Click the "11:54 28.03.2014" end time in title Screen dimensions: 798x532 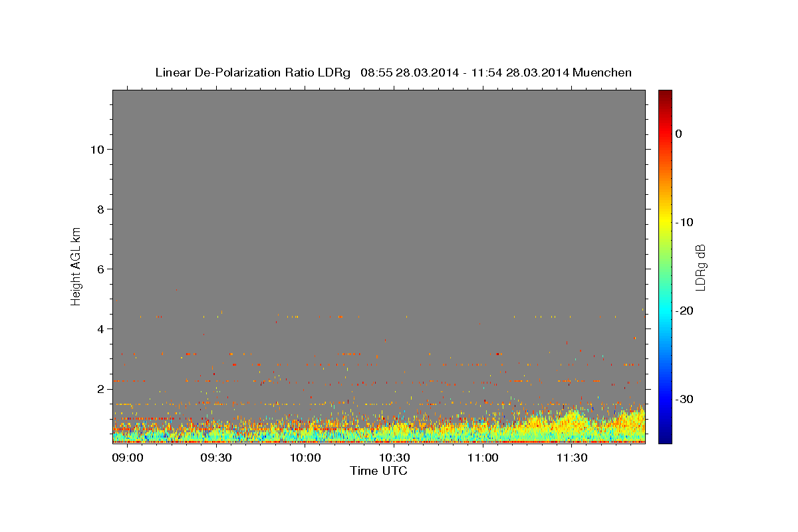(520, 72)
